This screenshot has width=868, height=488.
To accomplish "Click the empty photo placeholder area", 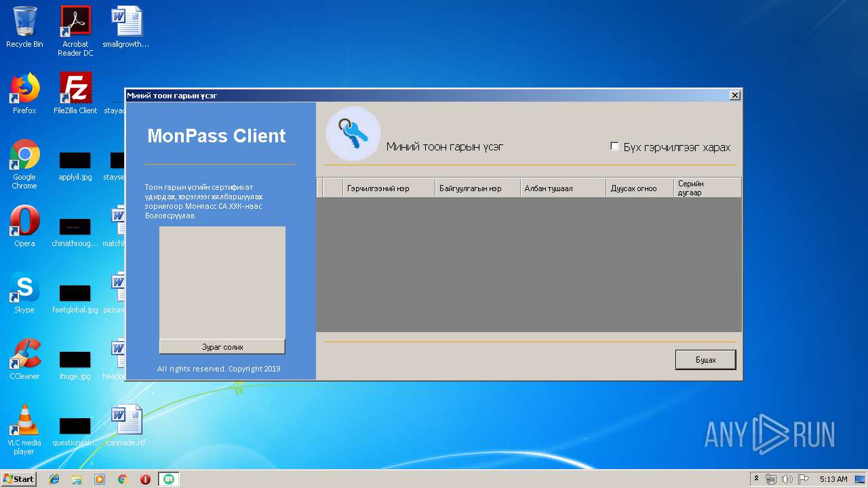I will coord(222,283).
